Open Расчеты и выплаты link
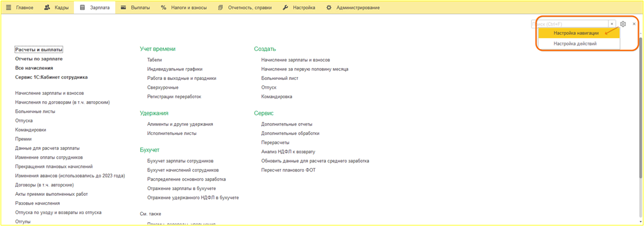Screen dimensions: 644x226 click(x=38, y=50)
